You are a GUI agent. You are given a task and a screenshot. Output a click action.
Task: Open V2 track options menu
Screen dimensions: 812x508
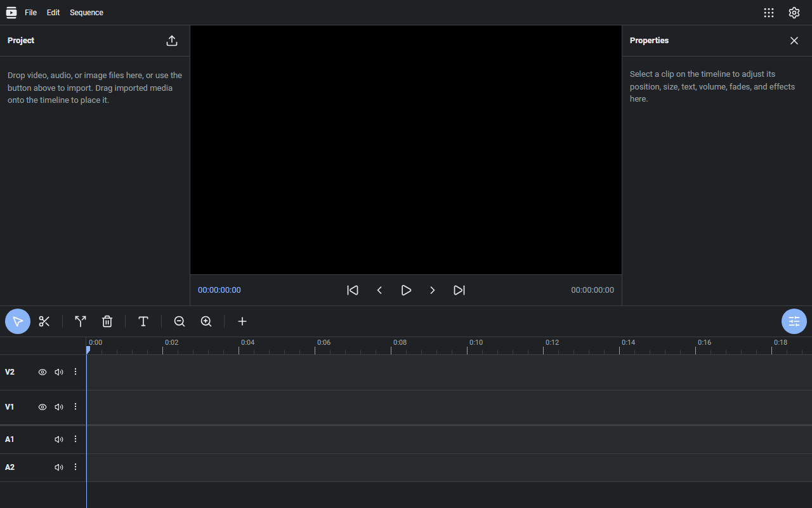click(x=75, y=372)
